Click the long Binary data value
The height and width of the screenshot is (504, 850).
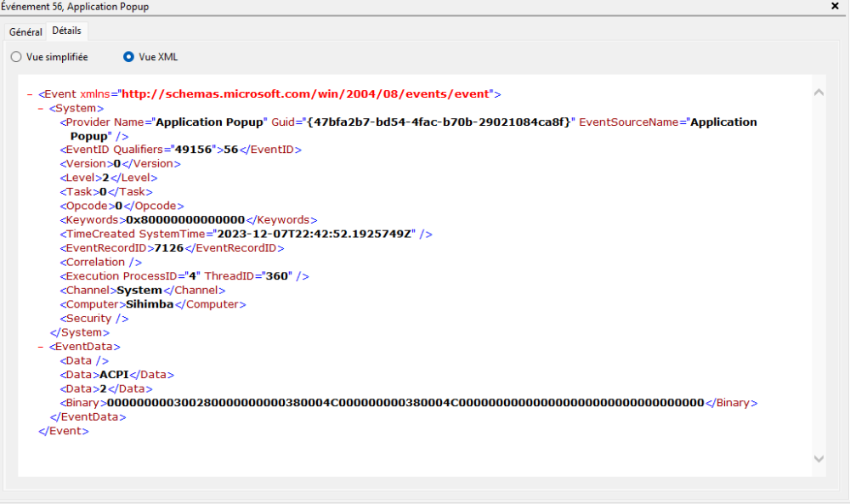(x=405, y=403)
